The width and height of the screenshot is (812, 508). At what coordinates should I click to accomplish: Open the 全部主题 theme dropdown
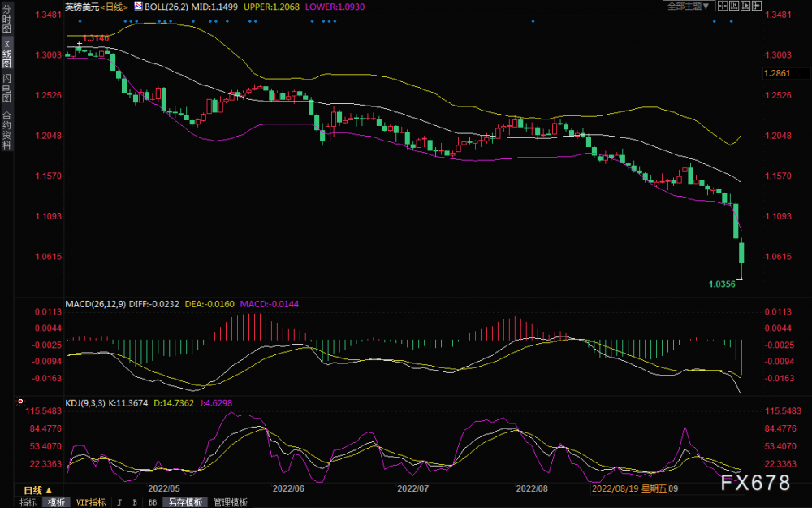[x=689, y=6]
